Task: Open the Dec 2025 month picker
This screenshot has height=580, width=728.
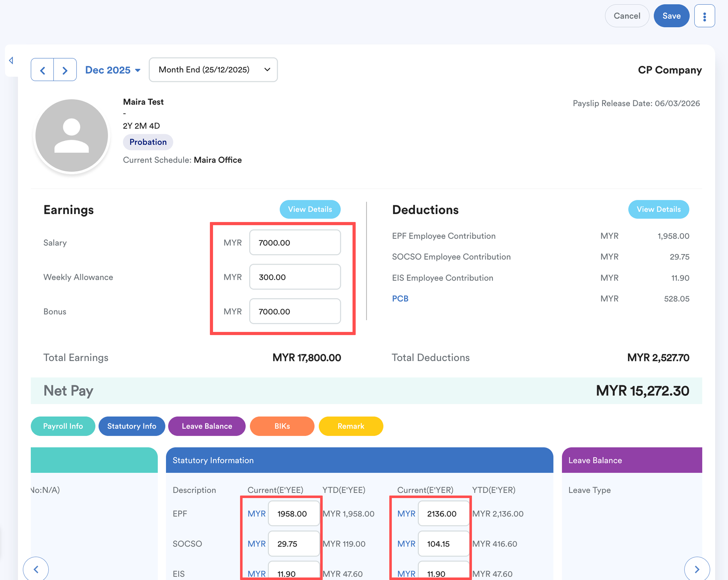Action: coord(112,70)
